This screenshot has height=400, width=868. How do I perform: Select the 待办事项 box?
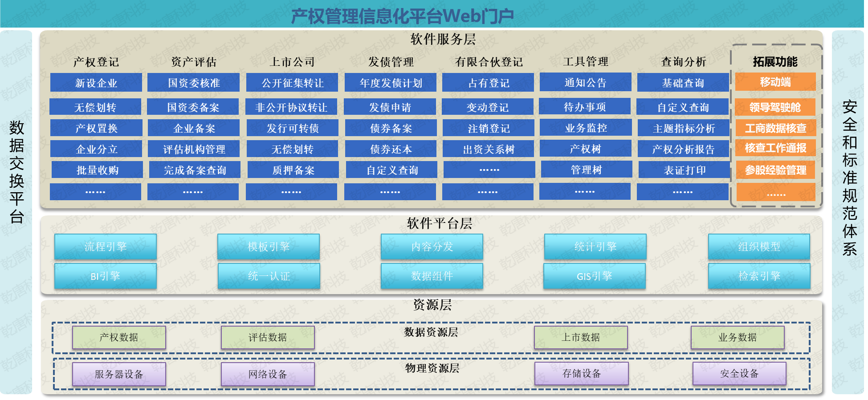[x=585, y=107]
